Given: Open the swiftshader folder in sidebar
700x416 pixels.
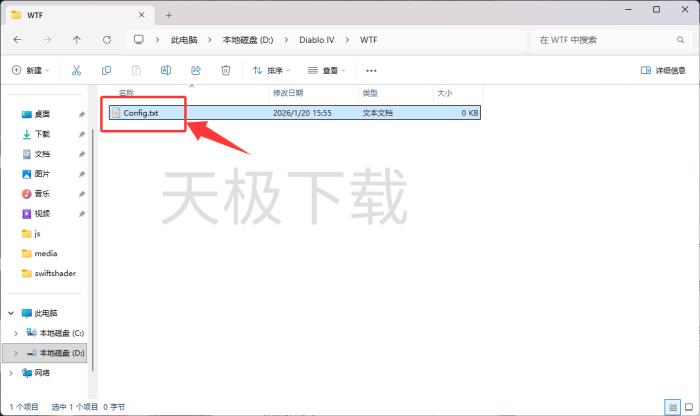Looking at the screenshot, I should point(54,273).
